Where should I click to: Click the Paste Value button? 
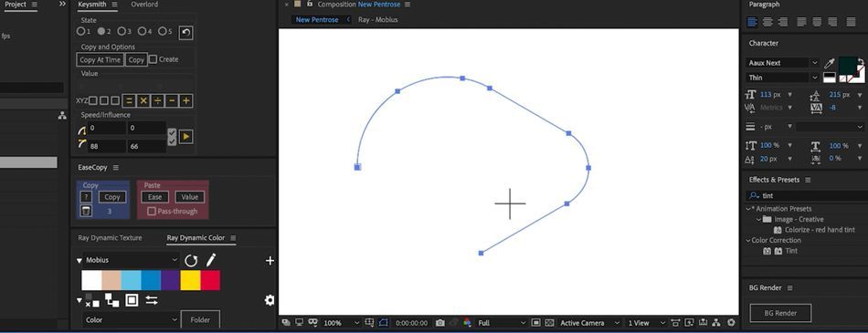tap(190, 197)
